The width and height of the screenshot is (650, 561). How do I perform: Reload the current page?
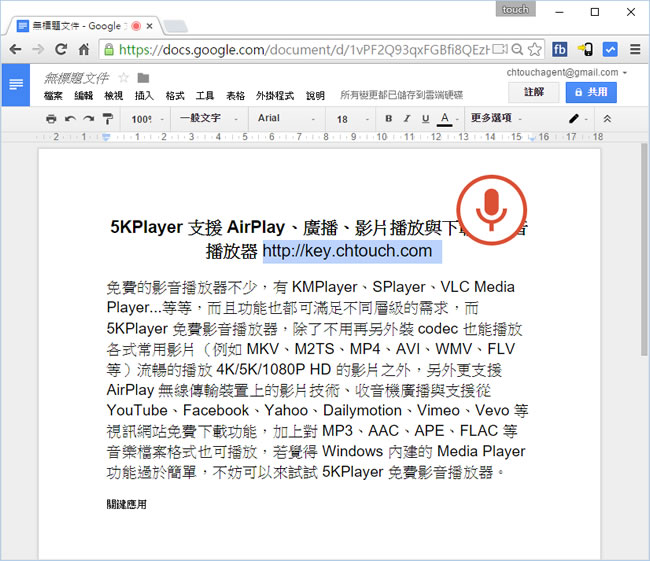[x=61, y=49]
